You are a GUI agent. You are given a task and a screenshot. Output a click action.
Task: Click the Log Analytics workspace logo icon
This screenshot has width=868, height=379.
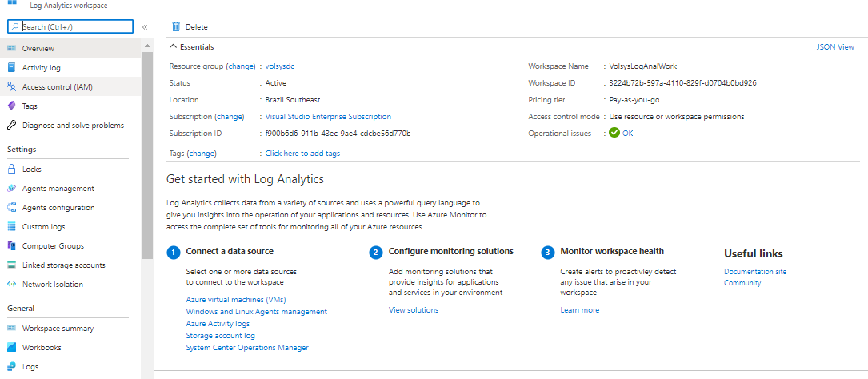click(x=12, y=2)
